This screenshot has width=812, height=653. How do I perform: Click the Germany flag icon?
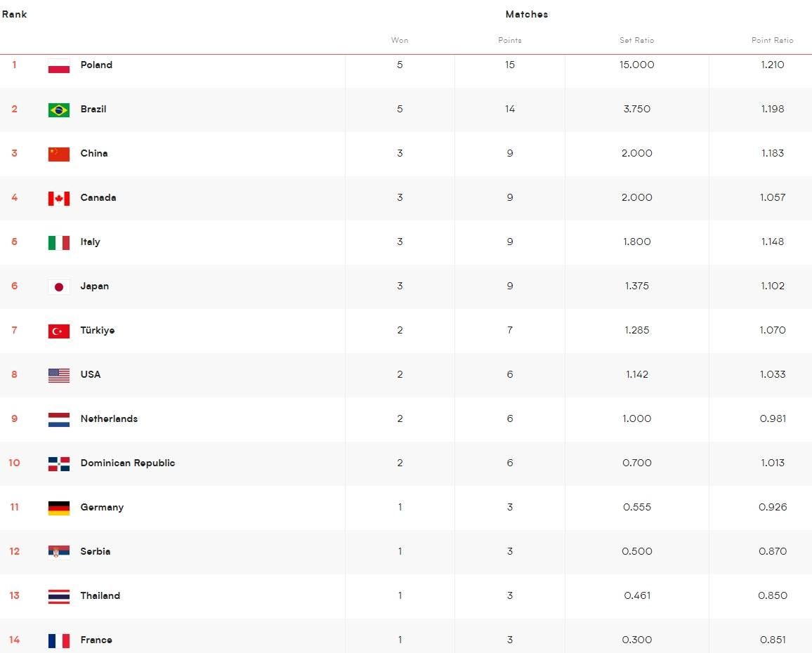pos(59,508)
